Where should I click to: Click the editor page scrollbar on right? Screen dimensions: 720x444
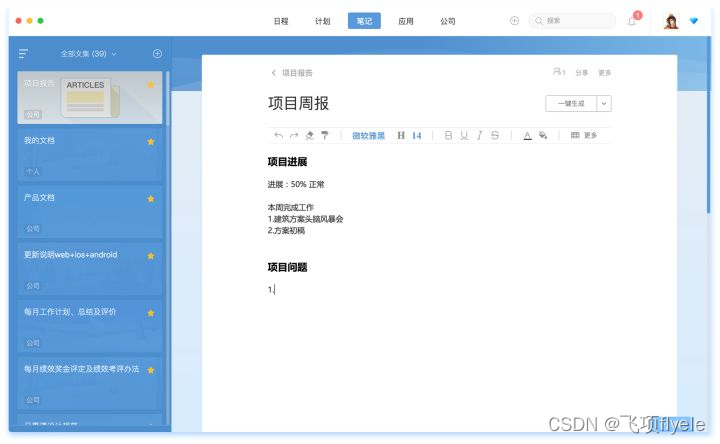click(709, 124)
